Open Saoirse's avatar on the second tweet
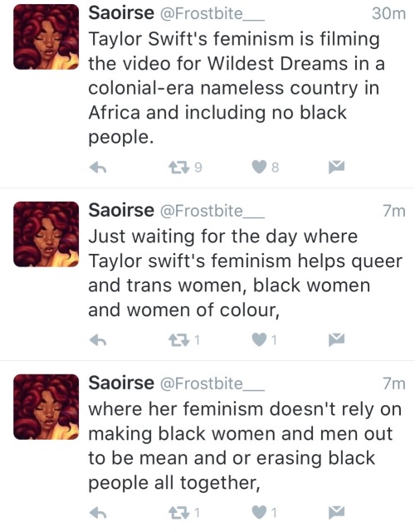The height and width of the screenshot is (532, 415). point(46,234)
